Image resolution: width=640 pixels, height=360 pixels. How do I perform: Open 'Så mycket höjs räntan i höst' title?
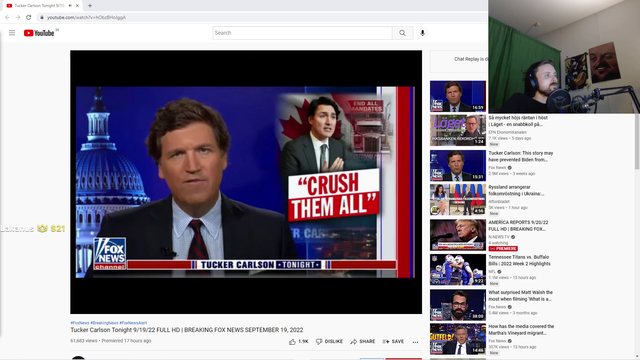(518, 121)
